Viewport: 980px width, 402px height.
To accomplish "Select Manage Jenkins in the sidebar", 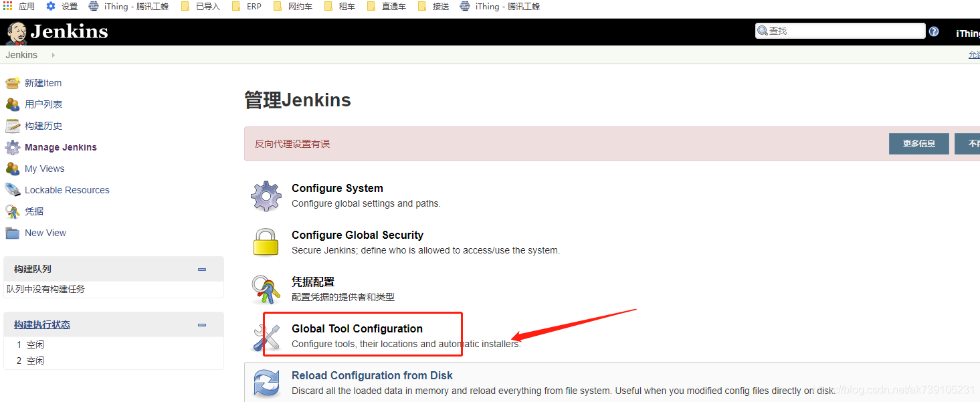I will 61,147.
